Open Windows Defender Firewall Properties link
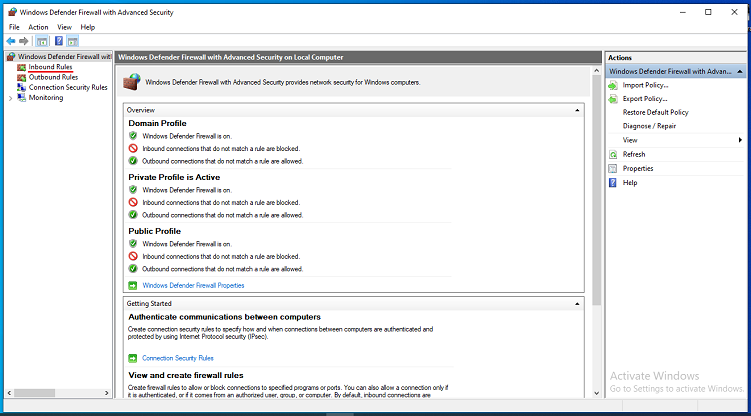Viewport: 751px width, 416px height. 193,285
